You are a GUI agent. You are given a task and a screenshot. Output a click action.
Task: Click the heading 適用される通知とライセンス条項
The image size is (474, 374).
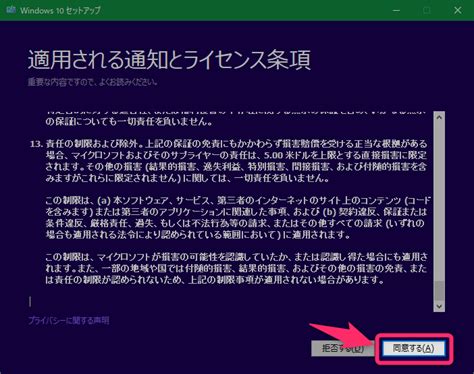pos(169,60)
